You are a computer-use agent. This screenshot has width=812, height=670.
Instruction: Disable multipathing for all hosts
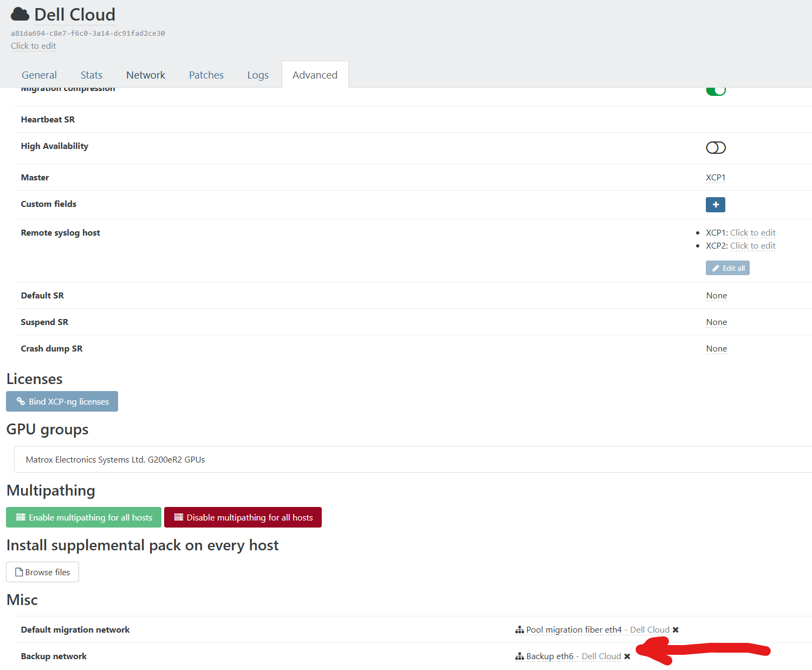243,517
